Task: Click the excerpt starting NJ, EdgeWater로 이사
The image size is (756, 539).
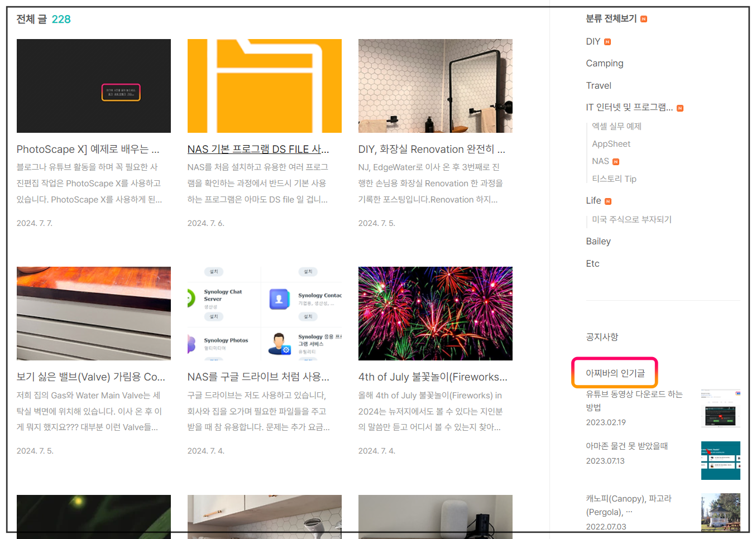Action: [431, 183]
